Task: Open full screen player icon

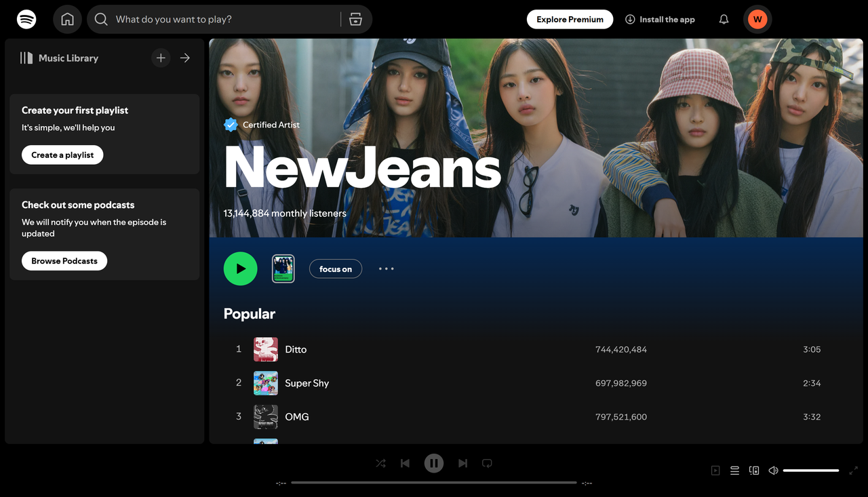Action: click(x=854, y=471)
